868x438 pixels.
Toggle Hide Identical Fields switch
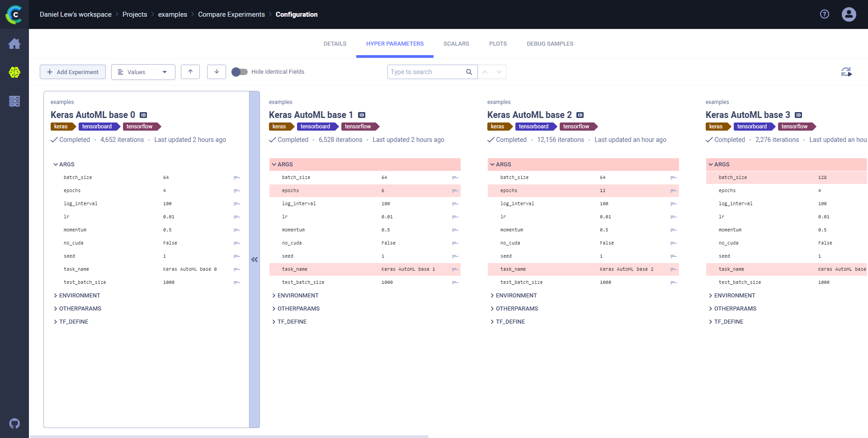click(x=240, y=72)
